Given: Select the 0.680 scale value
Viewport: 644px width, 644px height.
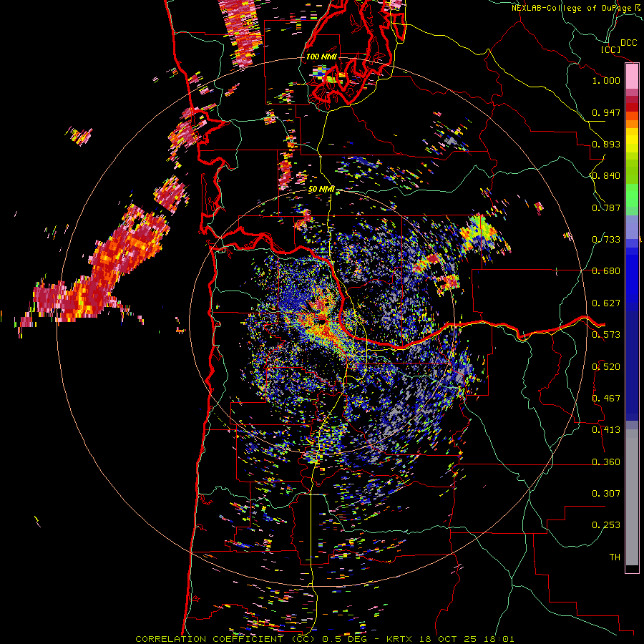Looking at the screenshot, I should click(x=606, y=271).
